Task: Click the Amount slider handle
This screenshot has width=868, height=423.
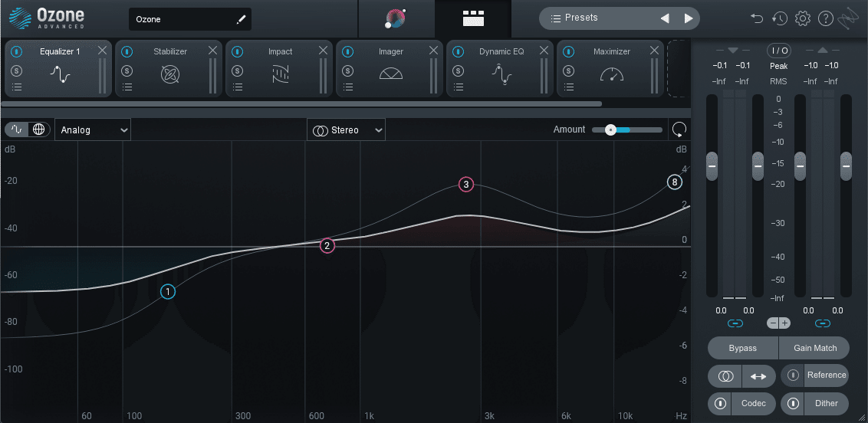Action: (610, 130)
